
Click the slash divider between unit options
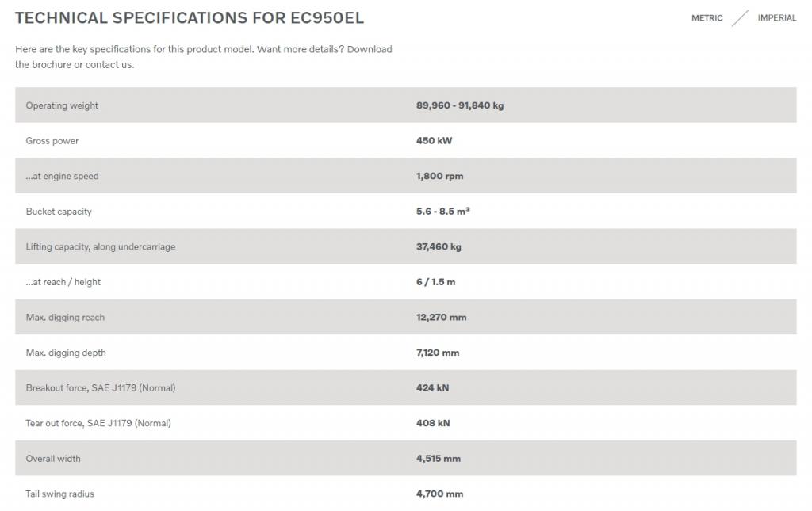(x=740, y=18)
